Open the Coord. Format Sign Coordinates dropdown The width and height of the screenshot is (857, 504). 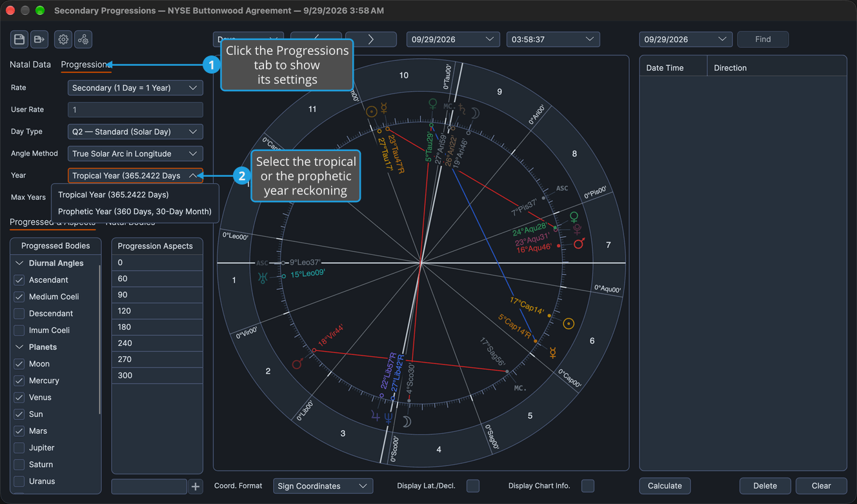(x=323, y=486)
